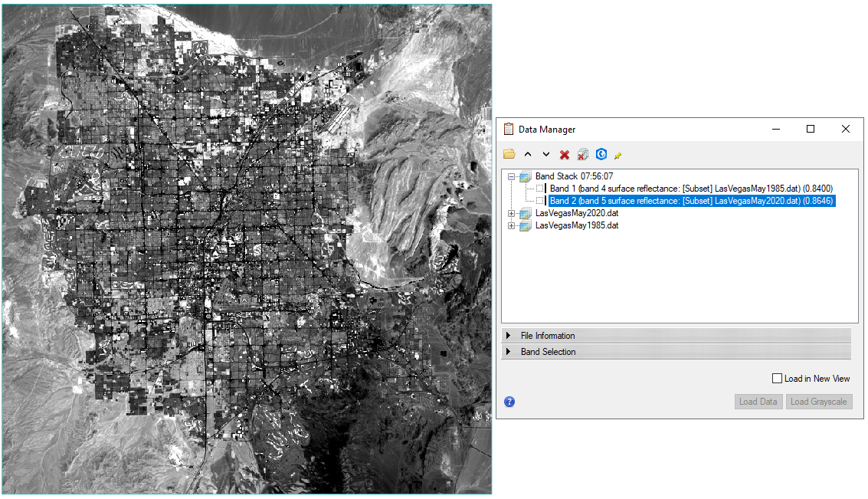Viewport: 868px width, 499px height.
Task: Select Band 1 band 4 surface reflectance item
Action: (x=691, y=189)
